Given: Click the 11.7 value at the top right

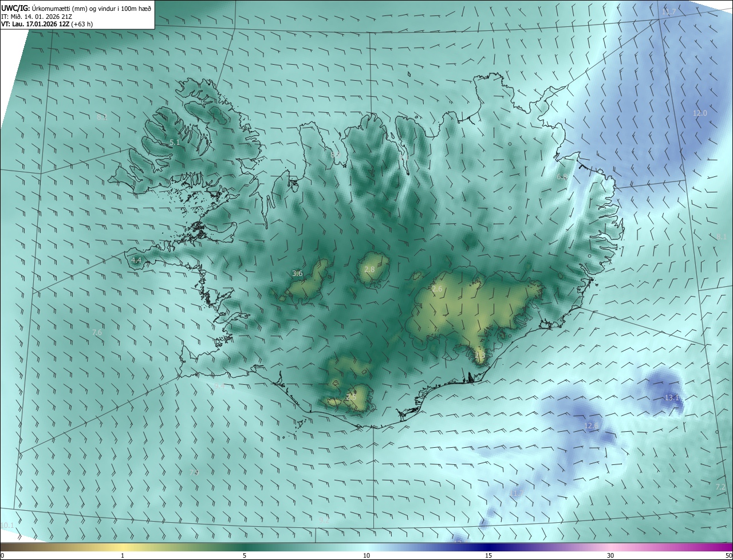Looking at the screenshot, I should click(668, 12).
